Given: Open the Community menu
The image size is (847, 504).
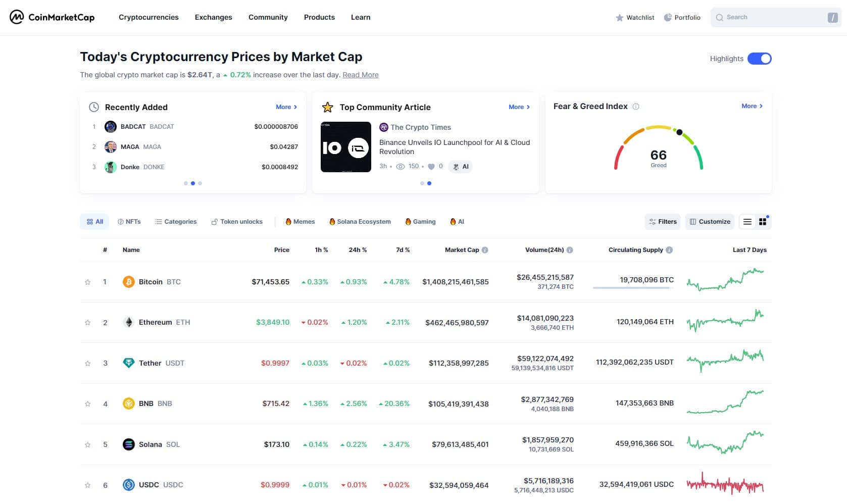Looking at the screenshot, I should pos(268,17).
